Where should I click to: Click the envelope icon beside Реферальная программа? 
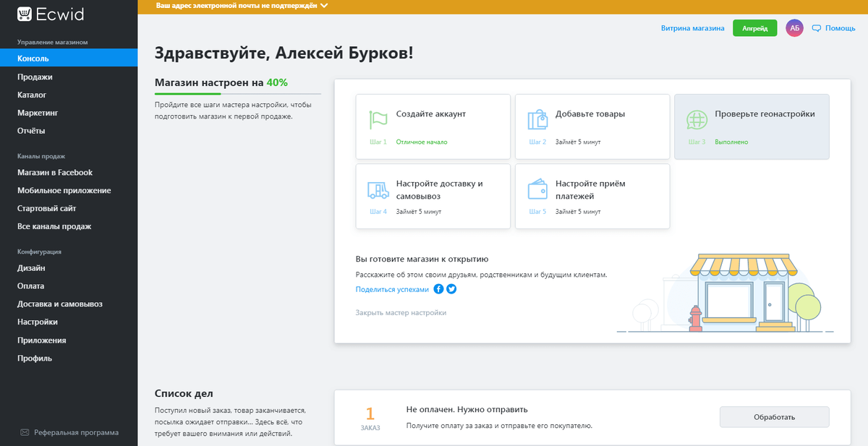(25, 432)
